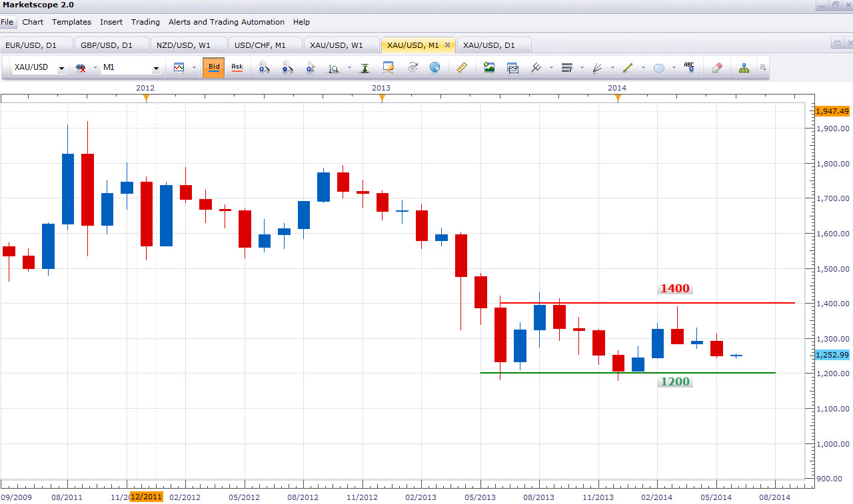Open the Help menu
Viewport: 853px width, 504px height.
click(301, 22)
